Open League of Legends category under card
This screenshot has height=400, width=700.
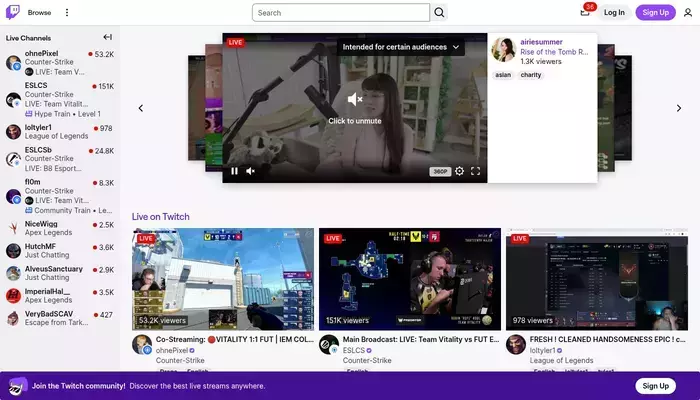click(x=561, y=360)
